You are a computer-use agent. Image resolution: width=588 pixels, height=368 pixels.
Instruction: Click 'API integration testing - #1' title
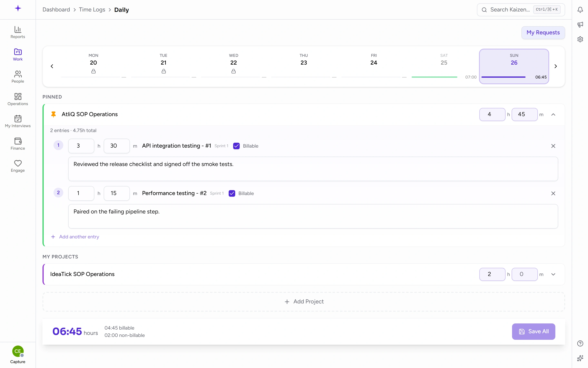pyautogui.click(x=176, y=146)
